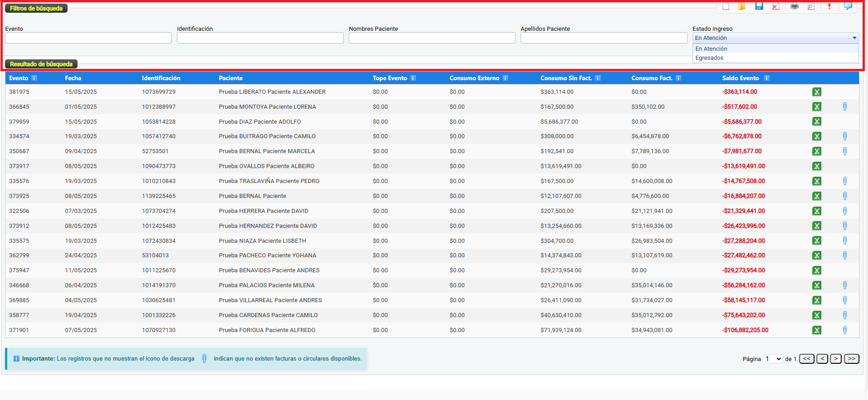
Task: Click the paperclip icon for event 371901
Action: click(845, 330)
